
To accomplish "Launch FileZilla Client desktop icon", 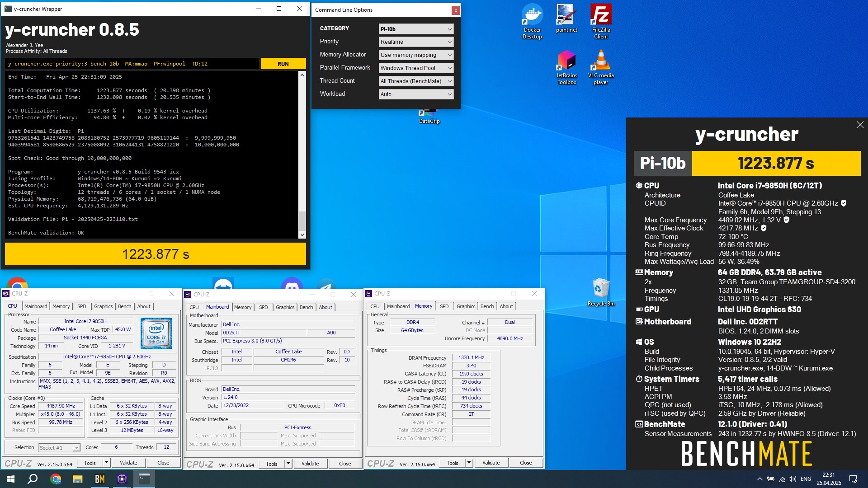I will tap(601, 22).
